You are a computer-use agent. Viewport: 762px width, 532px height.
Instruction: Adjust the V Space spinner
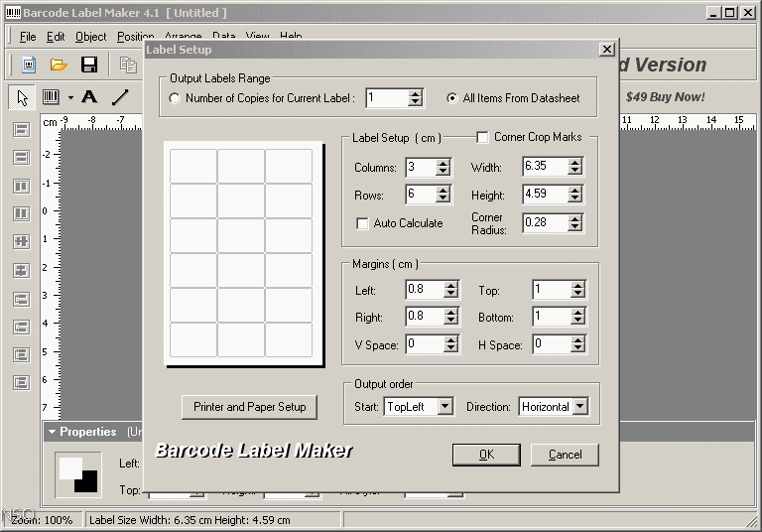tap(451, 344)
